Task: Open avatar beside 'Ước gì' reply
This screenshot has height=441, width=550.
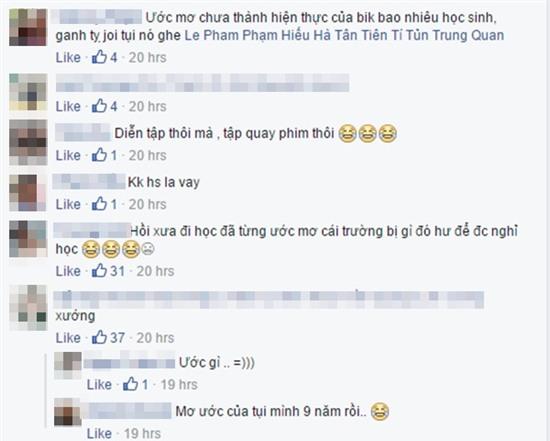Action: [68, 365]
